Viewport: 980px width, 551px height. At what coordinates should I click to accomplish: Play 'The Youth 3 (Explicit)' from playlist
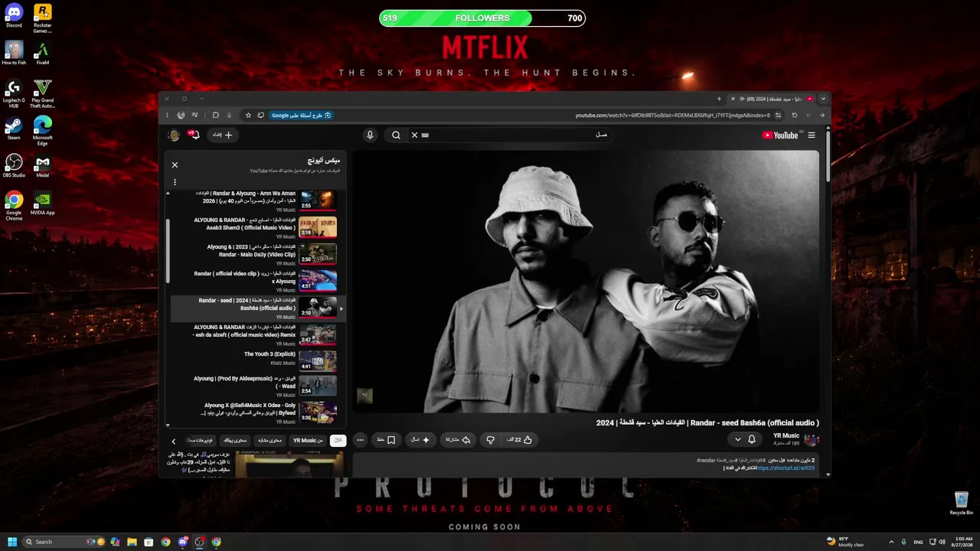coord(256,361)
